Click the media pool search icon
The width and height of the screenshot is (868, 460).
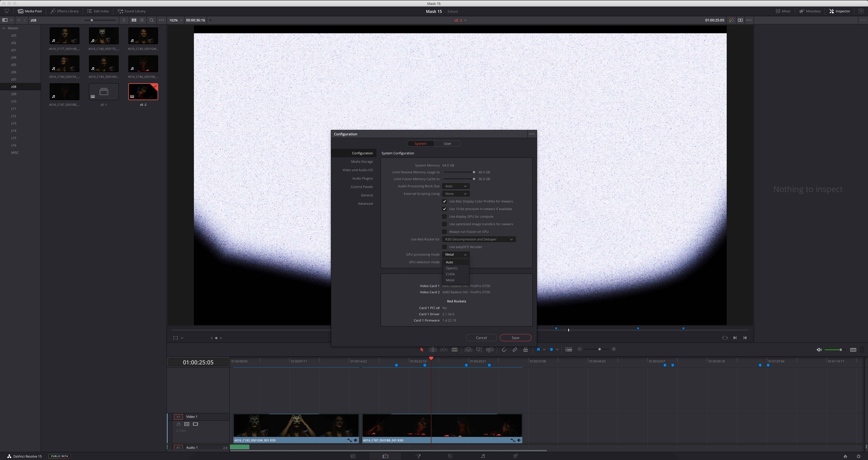(152, 20)
